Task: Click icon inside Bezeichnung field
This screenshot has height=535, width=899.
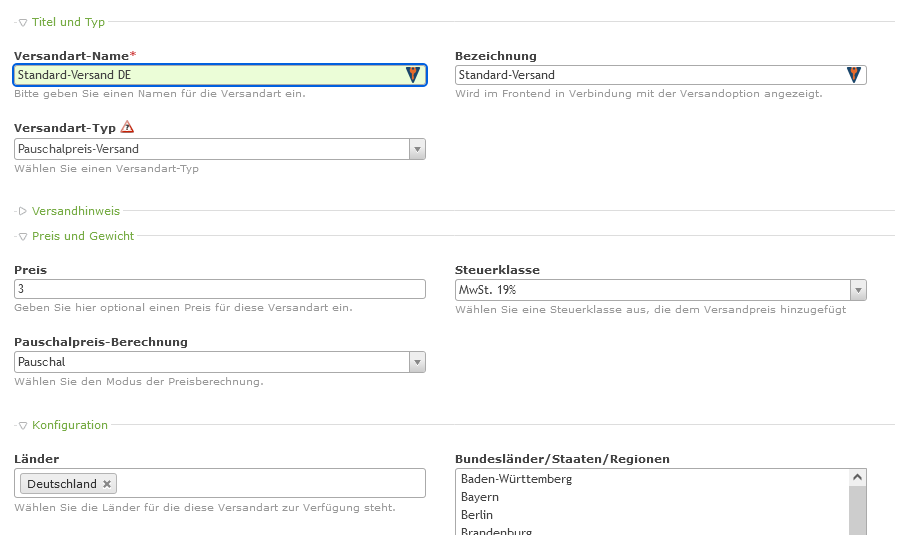Action: tap(853, 75)
